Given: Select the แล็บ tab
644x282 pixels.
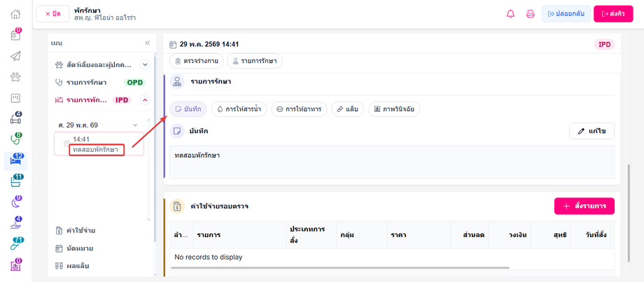Looking at the screenshot, I should click(347, 109).
